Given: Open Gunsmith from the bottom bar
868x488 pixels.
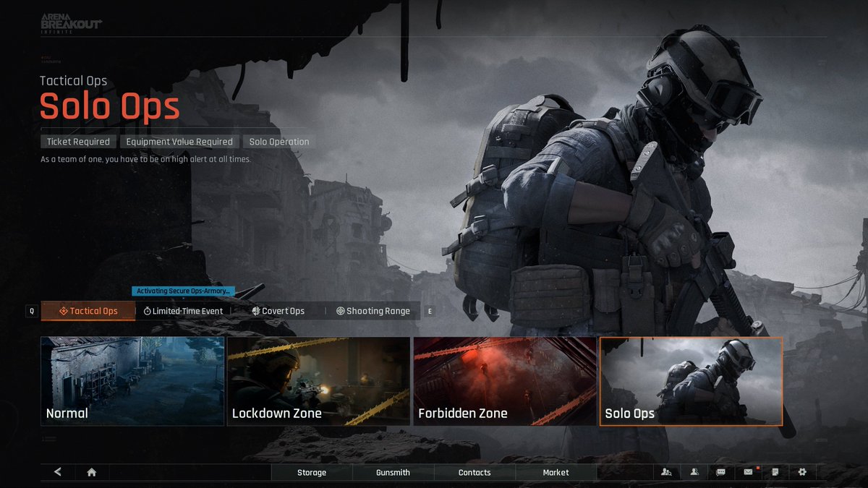Looking at the screenshot, I should pos(393,472).
